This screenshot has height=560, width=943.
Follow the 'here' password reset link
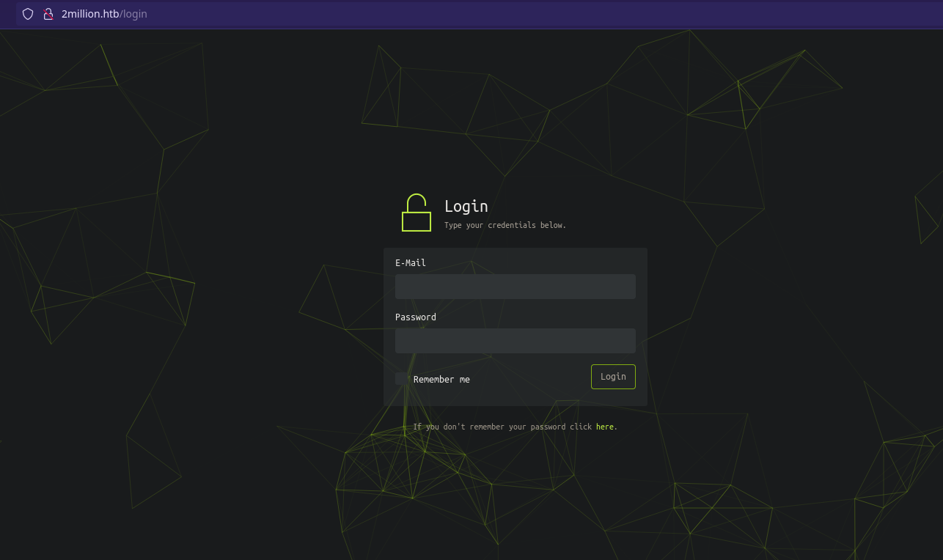[604, 427]
